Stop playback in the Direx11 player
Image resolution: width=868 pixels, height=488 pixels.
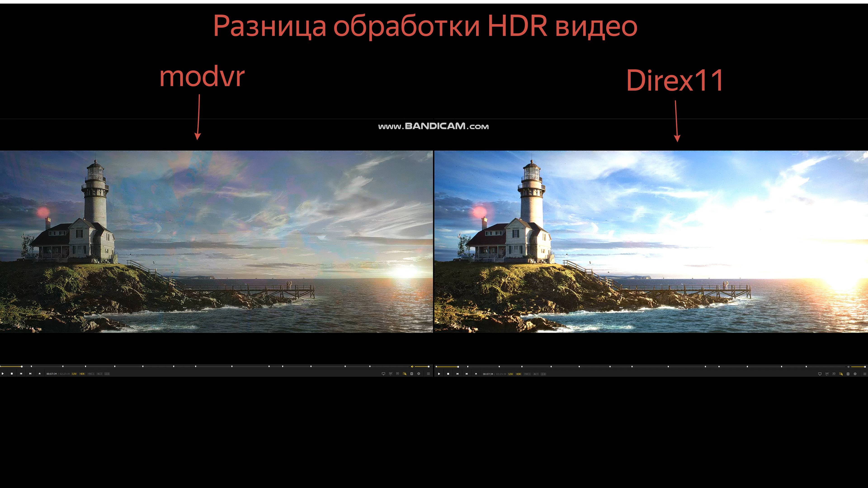click(x=448, y=374)
